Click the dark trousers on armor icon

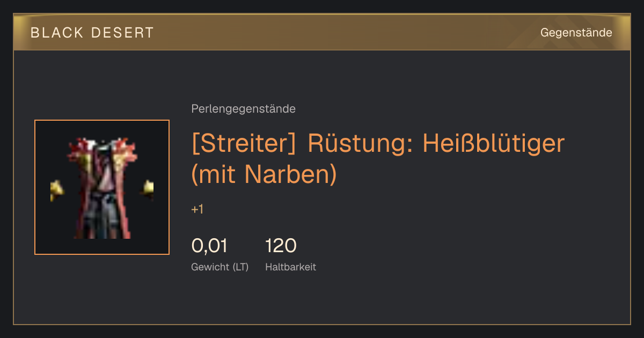click(x=102, y=214)
